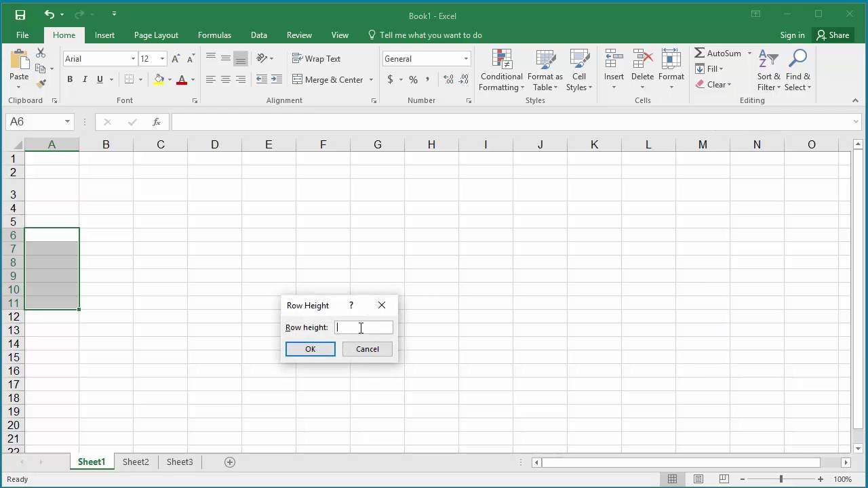Click the Comma Style icon
868x488 pixels.
[x=429, y=79]
